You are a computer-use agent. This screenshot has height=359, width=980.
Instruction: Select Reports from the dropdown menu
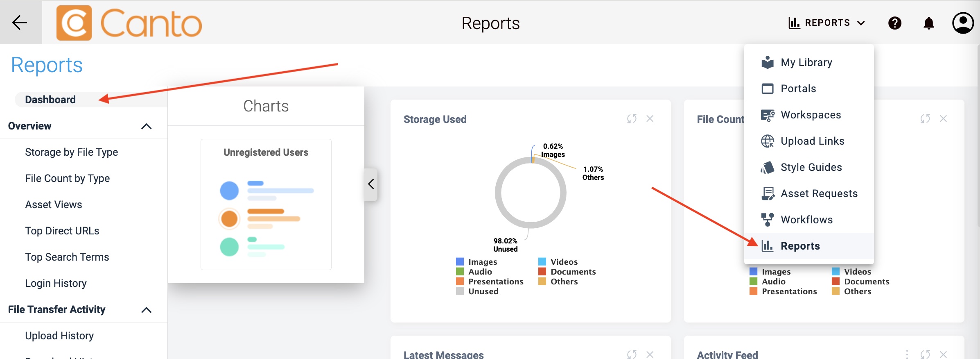[x=809, y=246]
